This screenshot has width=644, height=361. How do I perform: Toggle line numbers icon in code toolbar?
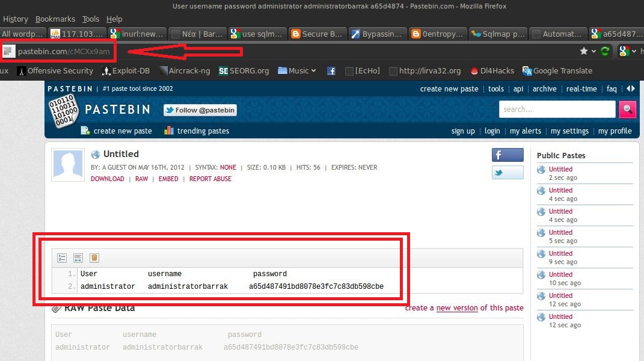click(62, 258)
